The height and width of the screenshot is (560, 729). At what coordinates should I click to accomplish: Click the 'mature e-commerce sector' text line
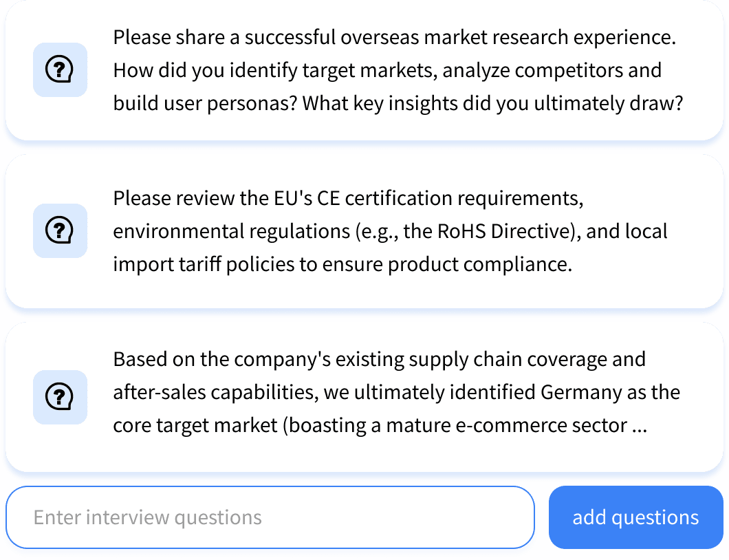tap(380, 425)
